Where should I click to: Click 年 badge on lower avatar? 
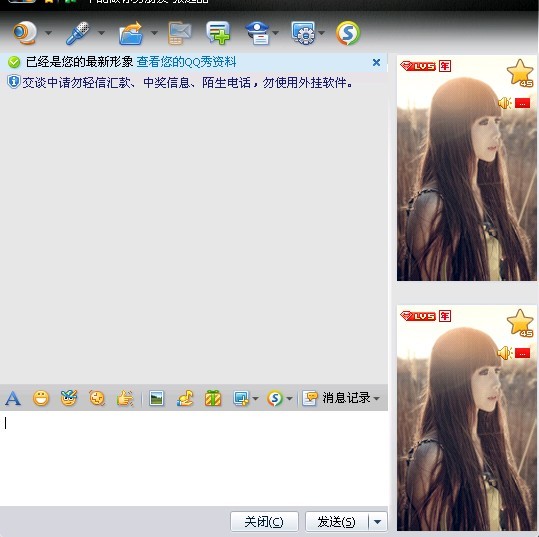click(445, 316)
